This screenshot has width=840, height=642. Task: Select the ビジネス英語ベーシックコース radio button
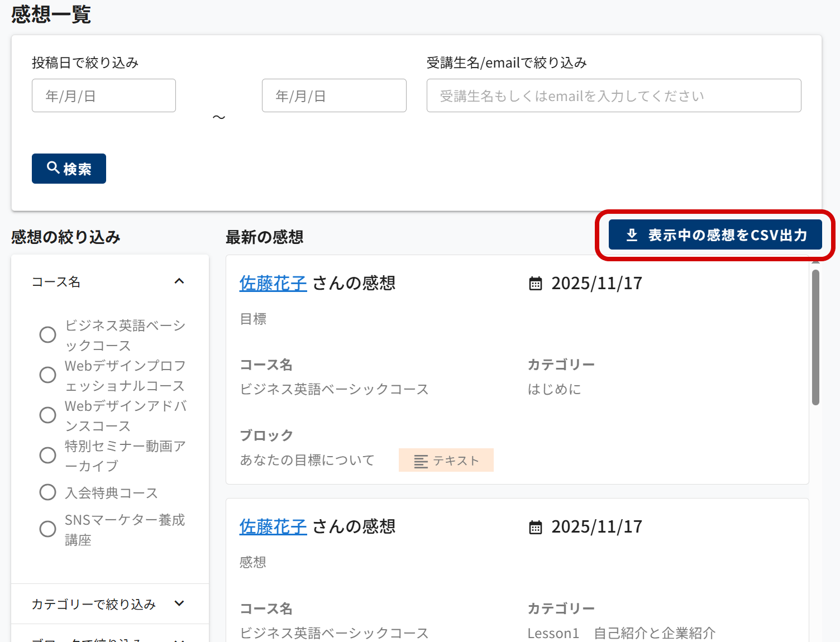48,335
